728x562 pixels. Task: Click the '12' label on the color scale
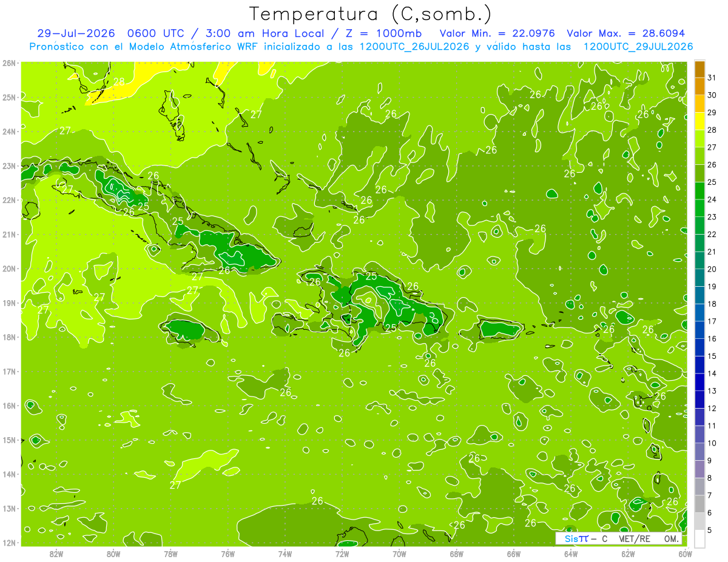point(712,409)
